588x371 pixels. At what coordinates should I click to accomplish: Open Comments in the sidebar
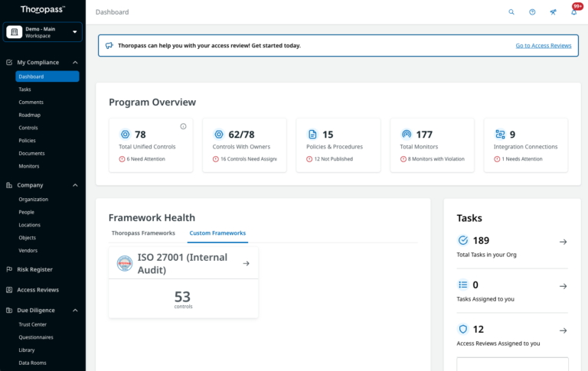coord(31,103)
